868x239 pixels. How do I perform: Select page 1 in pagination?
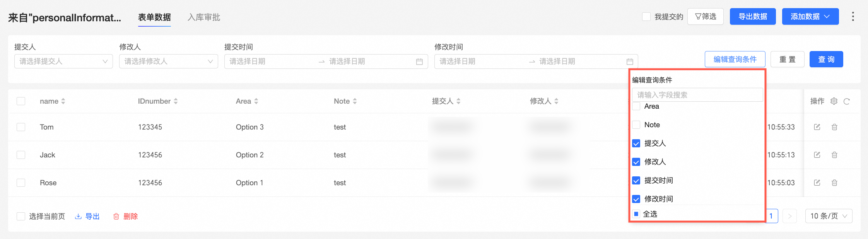(771, 216)
